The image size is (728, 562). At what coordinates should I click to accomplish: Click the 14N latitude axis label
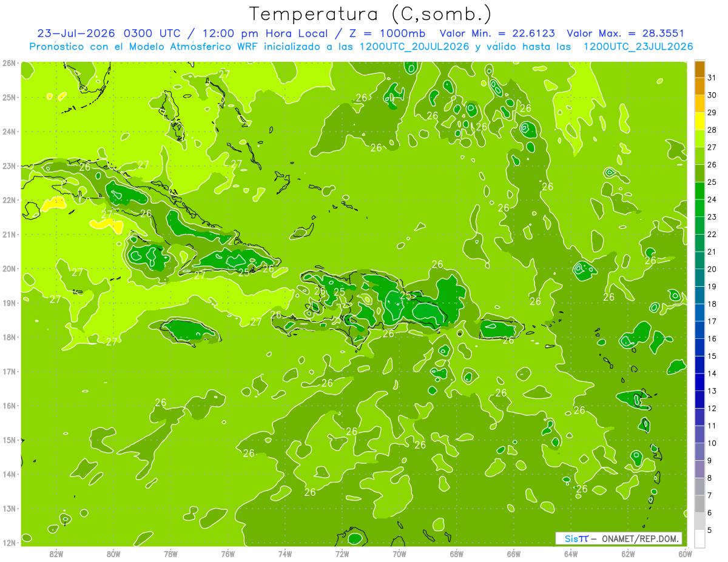[8, 474]
